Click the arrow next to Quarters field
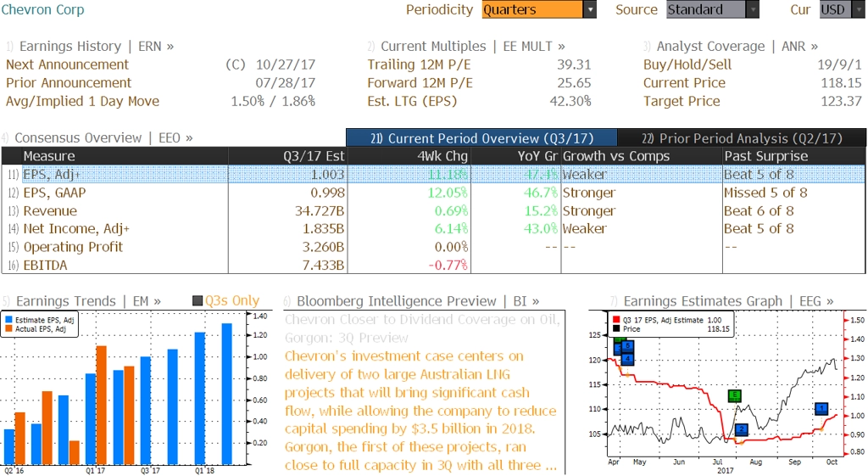Screen dimensions: 868x476 tap(590, 9)
